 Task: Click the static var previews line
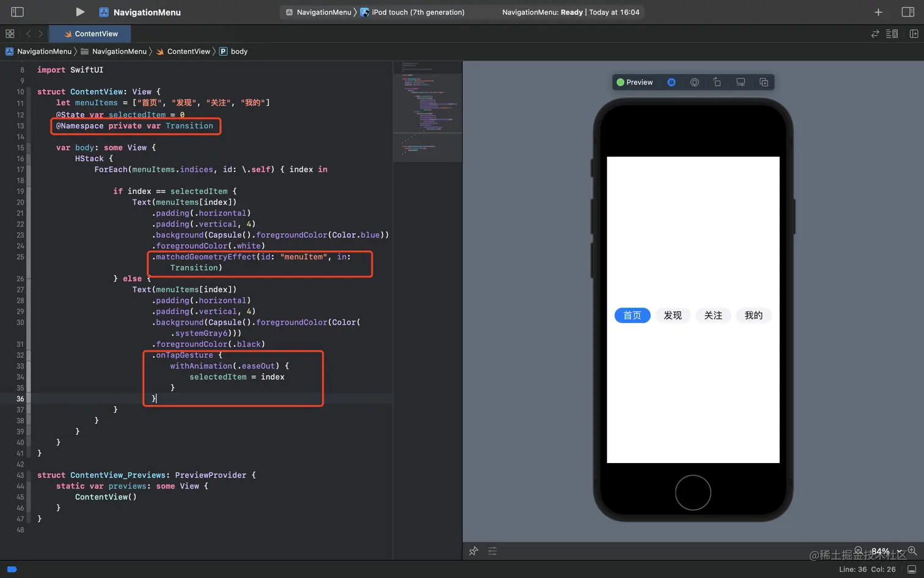point(132,486)
